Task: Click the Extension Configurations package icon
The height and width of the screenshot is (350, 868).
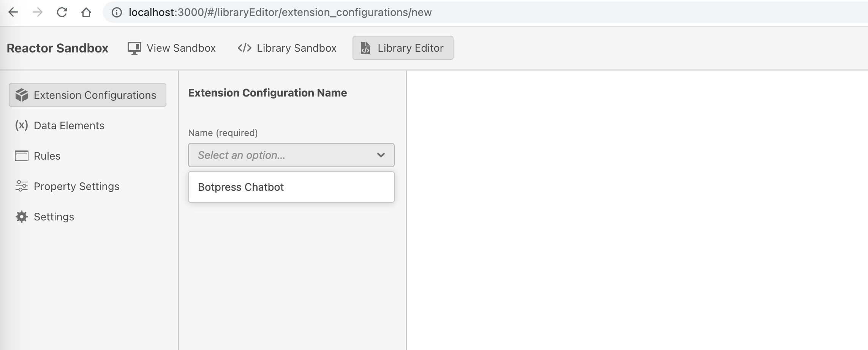Action: (22, 95)
